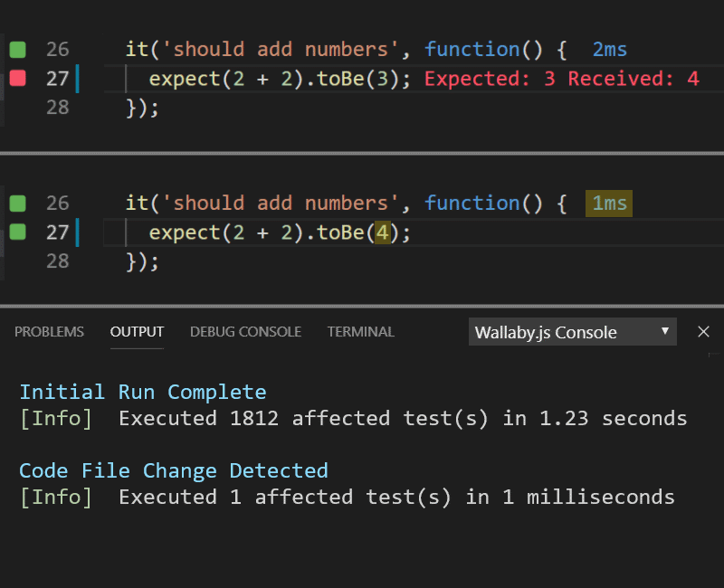Click 'Code File Change Detected' heading
Screen dimensions: 724x588
click(174, 470)
